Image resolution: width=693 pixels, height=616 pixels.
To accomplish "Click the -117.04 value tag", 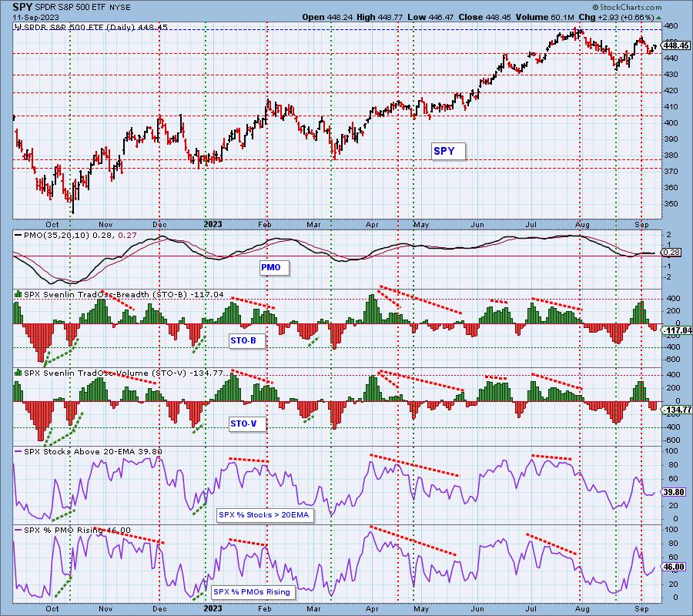I will [x=677, y=330].
